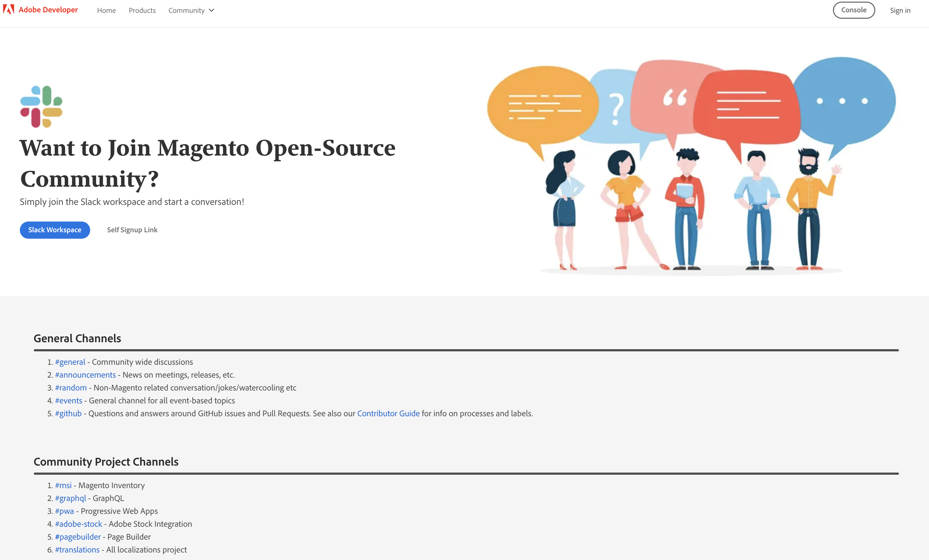The width and height of the screenshot is (929, 560).
Task: Open the #random channel link
Action: (71, 387)
